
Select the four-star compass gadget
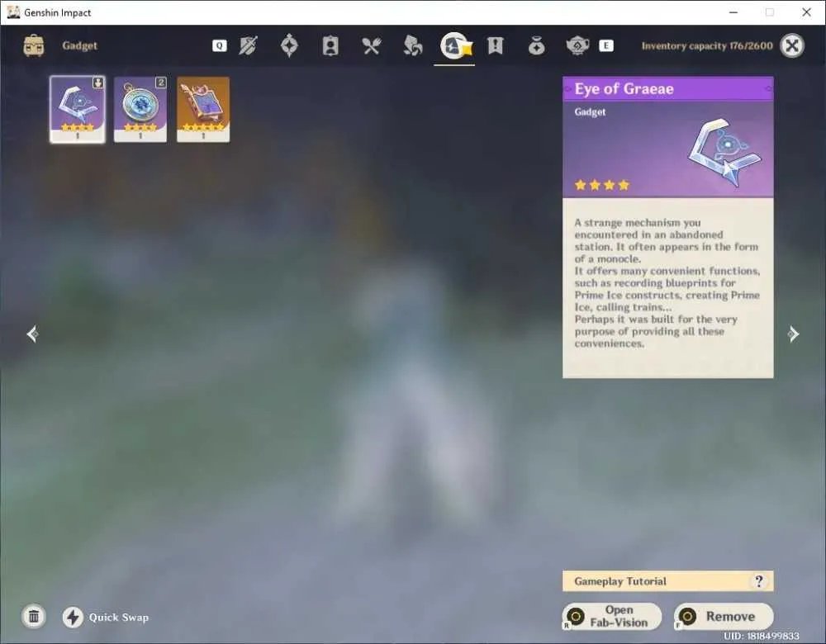pyautogui.click(x=140, y=109)
